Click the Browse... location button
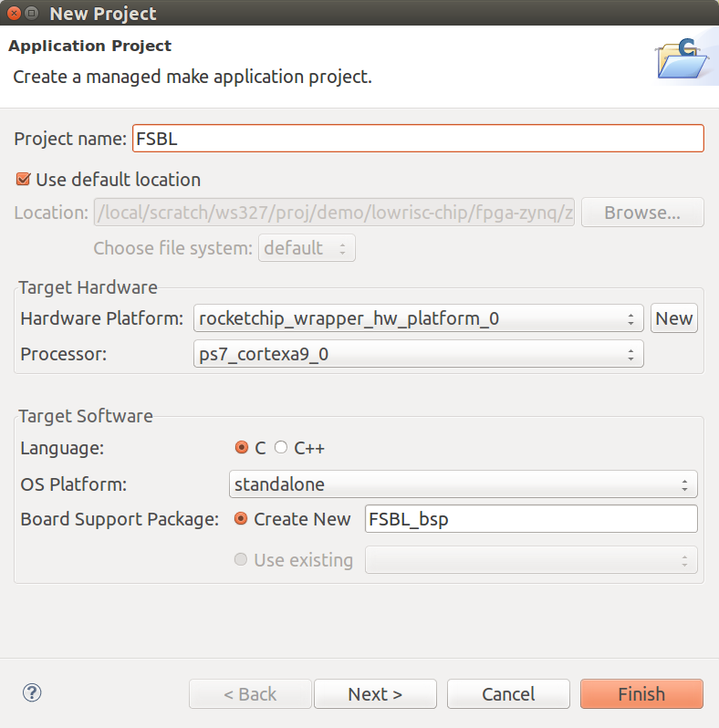Screen dimensions: 719x728 (x=642, y=213)
